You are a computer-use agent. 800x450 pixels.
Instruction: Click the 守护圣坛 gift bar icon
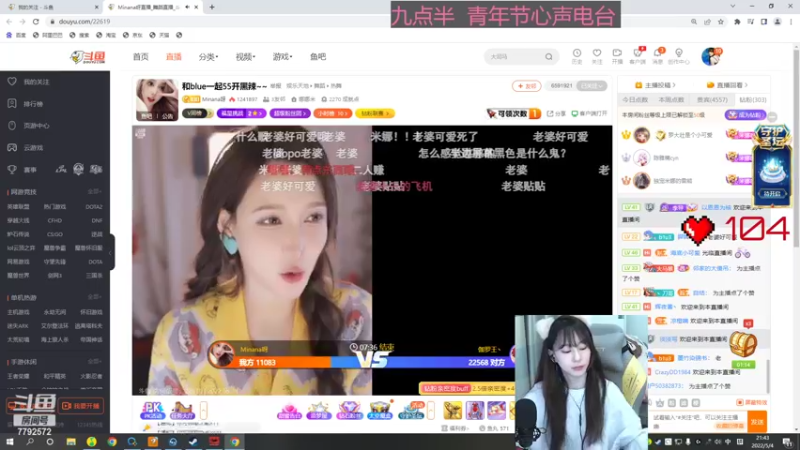(x=411, y=410)
